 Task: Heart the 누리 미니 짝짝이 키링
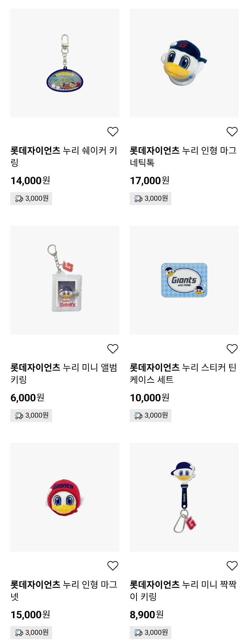(232, 566)
